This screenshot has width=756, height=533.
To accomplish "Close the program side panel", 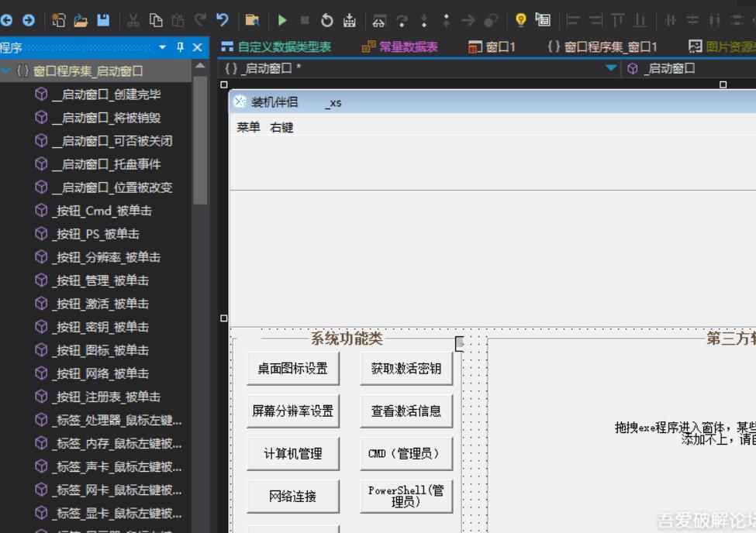I will [x=197, y=47].
